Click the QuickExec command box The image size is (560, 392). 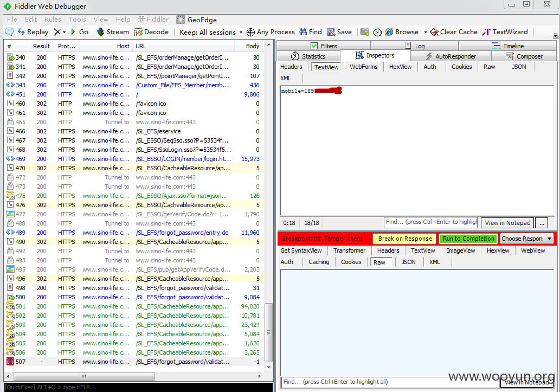pos(138,387)
